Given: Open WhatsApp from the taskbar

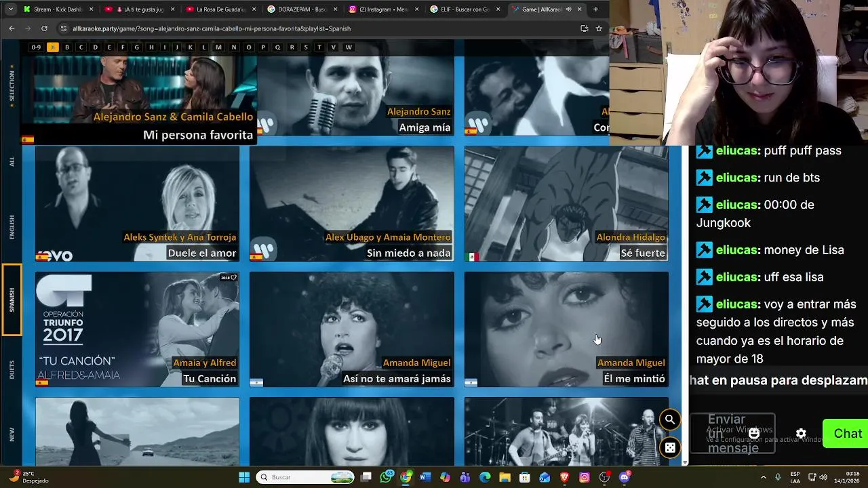Looking at the screenshot, I should click(386, 477).
